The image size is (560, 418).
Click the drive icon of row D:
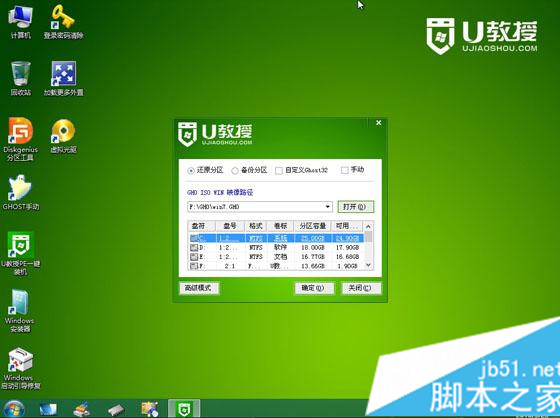(194, 247)
